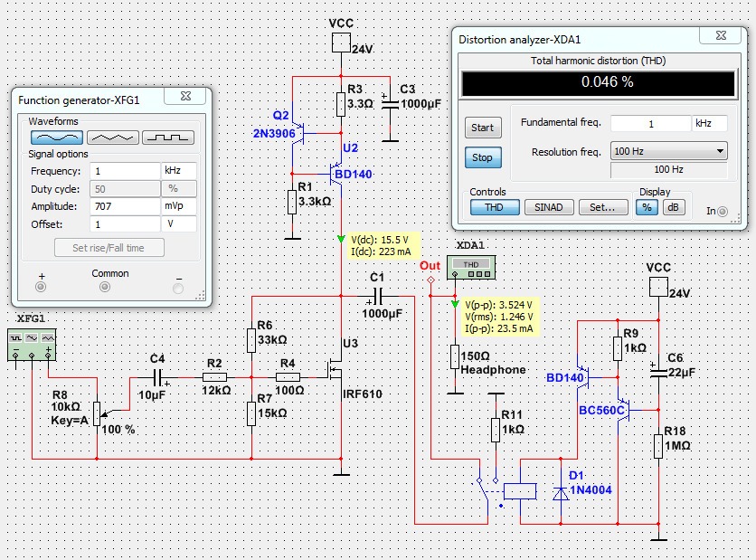Select resistor R7 15kΩ
The height and width of the screenshot is (560, 756).
[x=251, y=414]
